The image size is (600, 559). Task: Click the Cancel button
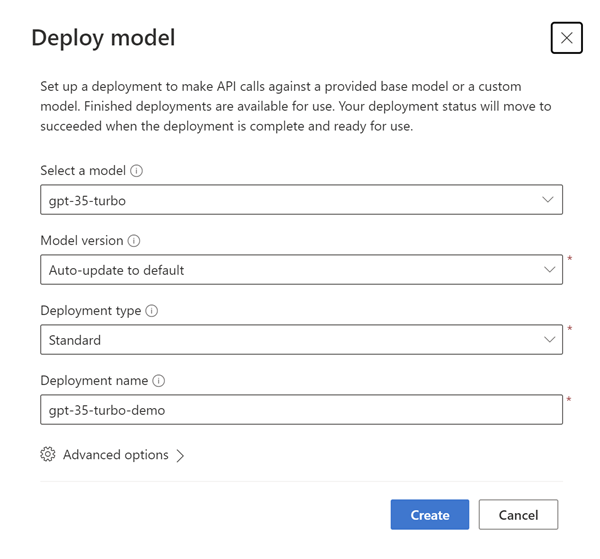tap(518, 515)
